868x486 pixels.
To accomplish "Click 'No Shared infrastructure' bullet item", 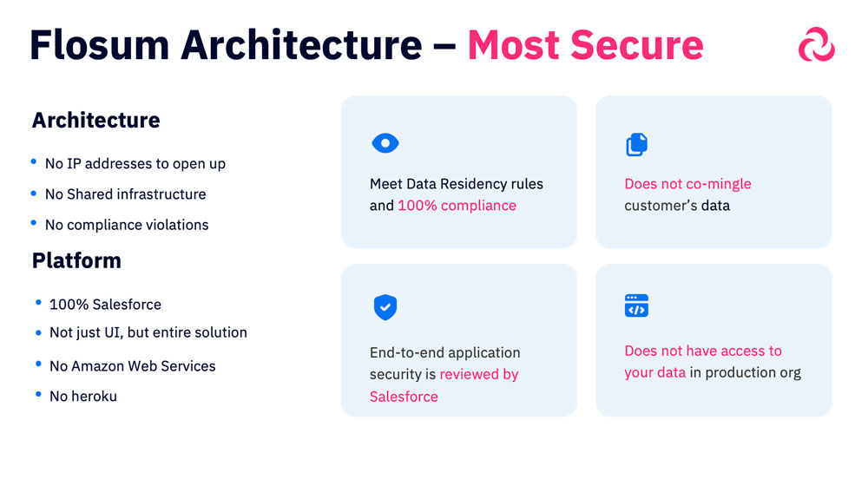I will (125, 194).
